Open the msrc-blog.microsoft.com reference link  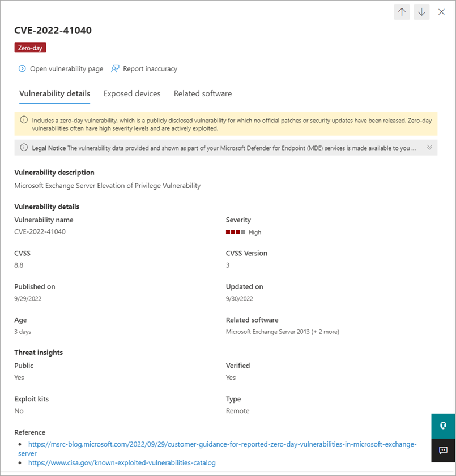222,444
